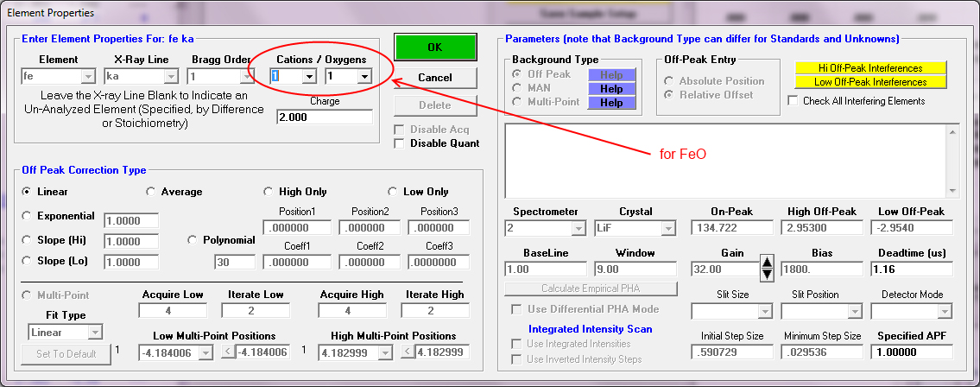Check All Interfering Elements checkbox

(x=793, y=101)
